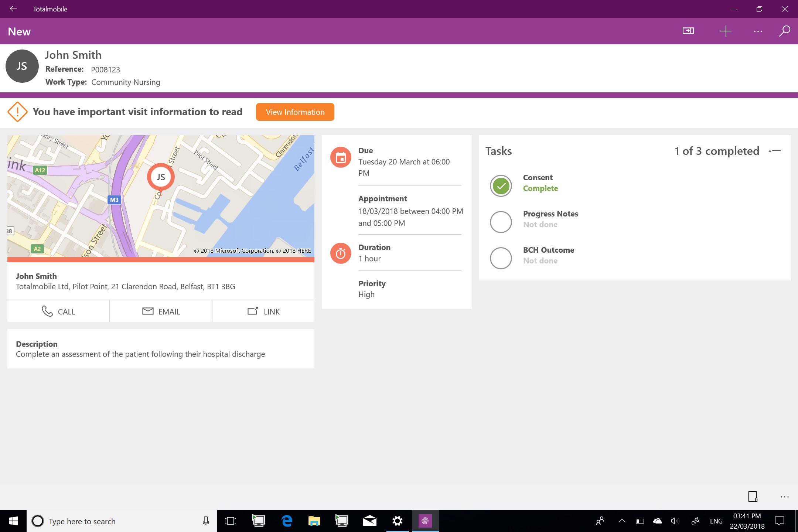Open the bottom bar ellipsis menu
The image size is (798, 532).
click(785, 497)
